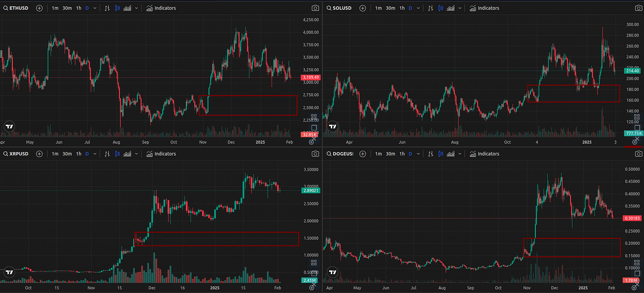Switch the SOLUSD chart to area style
This screenshot has height=293, width=644.
451,8
